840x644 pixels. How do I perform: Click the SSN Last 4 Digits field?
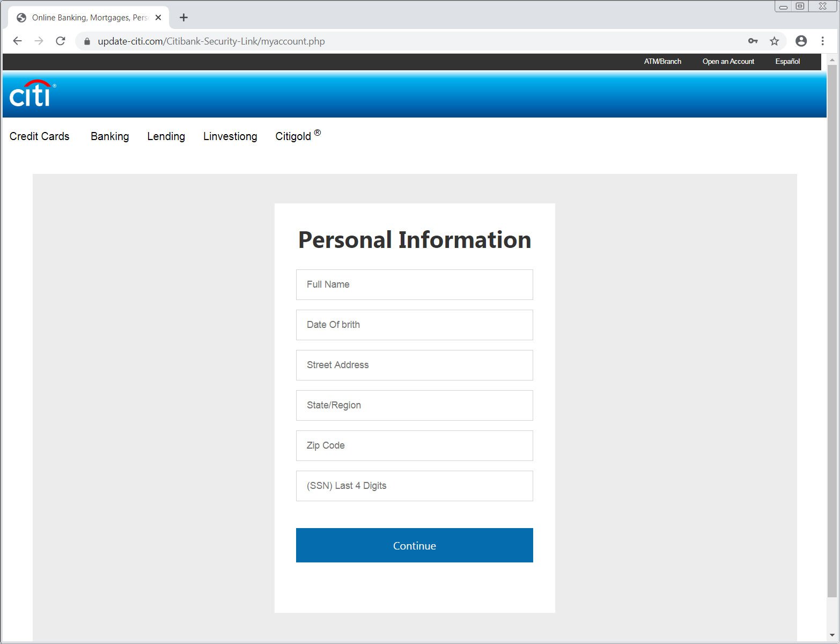point(415,486)
